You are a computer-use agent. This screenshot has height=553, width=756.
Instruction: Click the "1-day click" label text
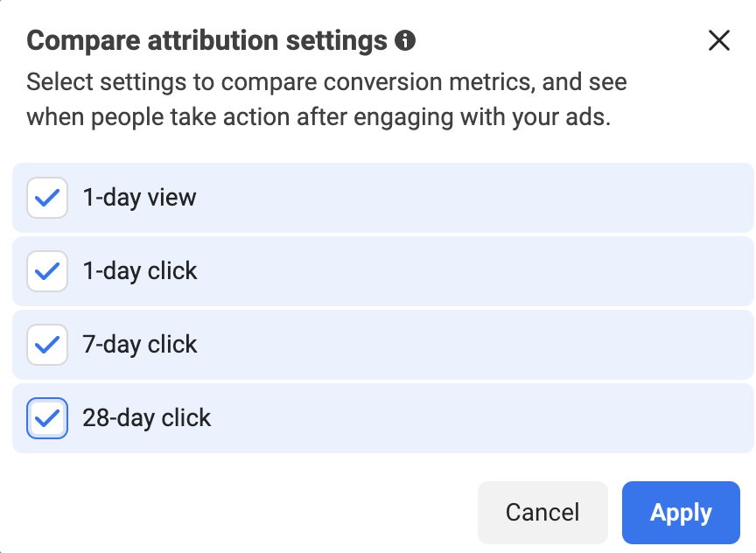140,271
